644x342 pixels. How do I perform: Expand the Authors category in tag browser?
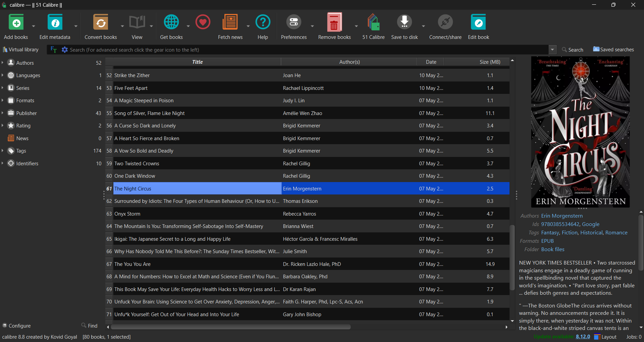coord(3,63)
